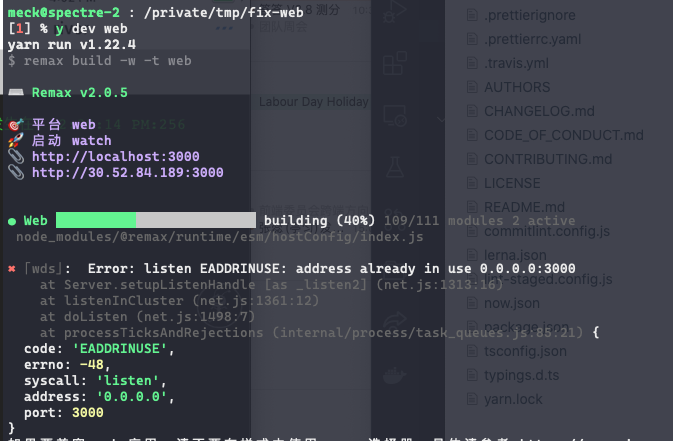Viewport: 673px width, 441px height.
Task: Click hostConfig/index.js module path line
Action: point(220,237)
